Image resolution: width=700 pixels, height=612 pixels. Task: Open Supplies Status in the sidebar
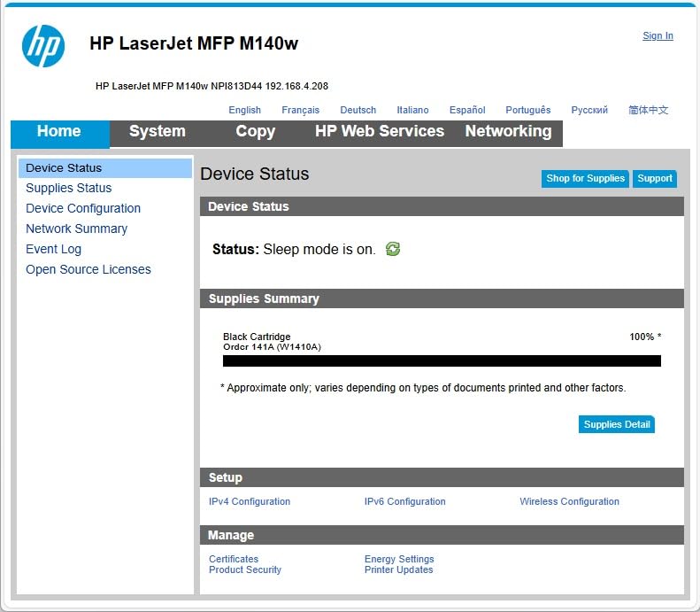click(x=69, y=188)
